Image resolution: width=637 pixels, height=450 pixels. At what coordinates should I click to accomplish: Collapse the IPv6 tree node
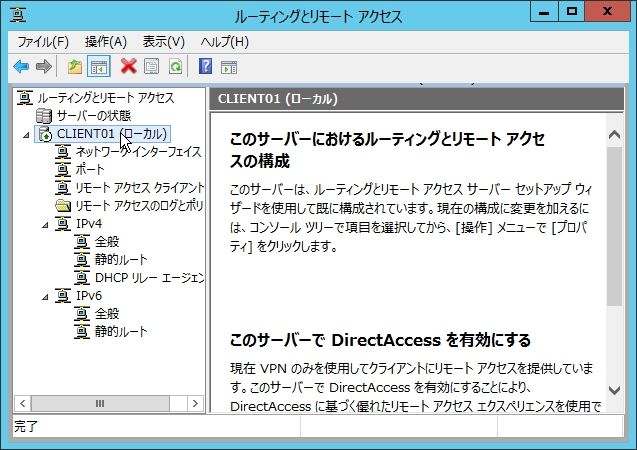(x=46, y=297)
